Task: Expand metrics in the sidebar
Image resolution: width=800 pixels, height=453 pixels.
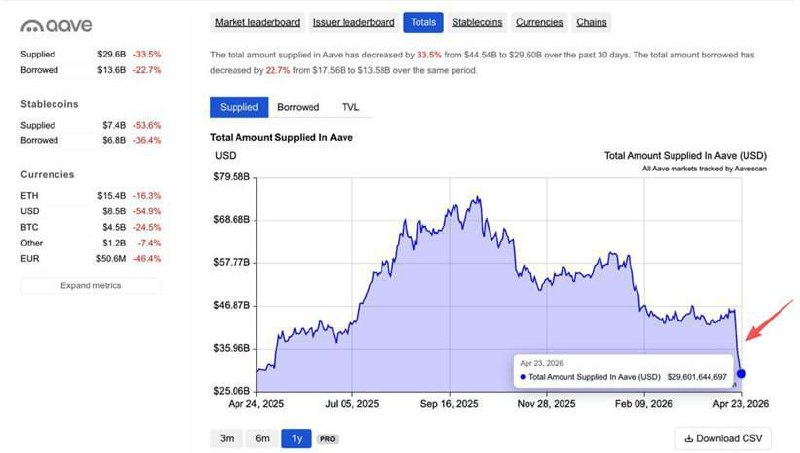Action: (90, 285)
